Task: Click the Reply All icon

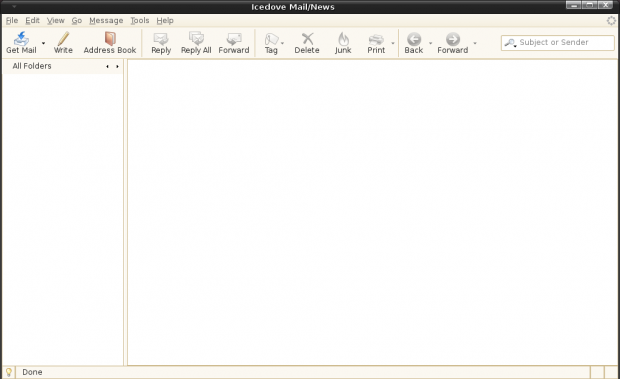Action: pyautogui.click(x=196, y=39)
